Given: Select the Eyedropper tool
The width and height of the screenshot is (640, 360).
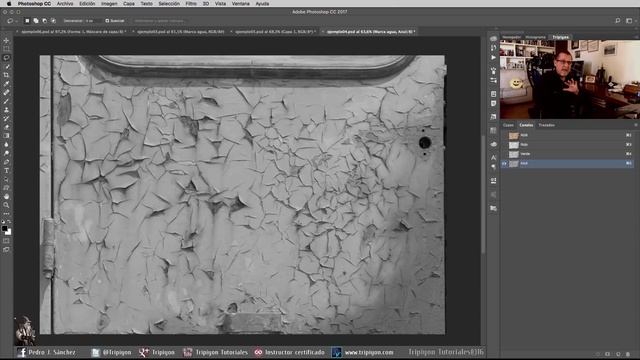Looking at the screenshot, I should pyautogui.click(x=6, y=84).
